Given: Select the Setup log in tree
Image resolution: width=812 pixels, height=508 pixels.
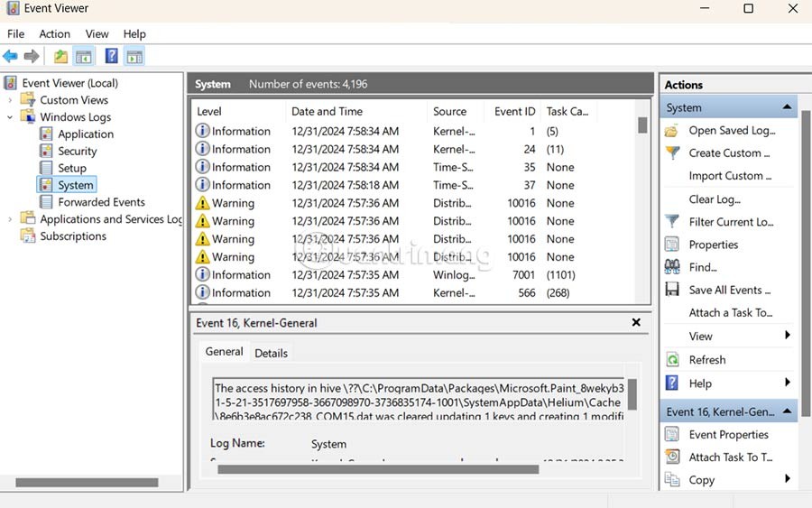Looking at the screenshot, I should point(71,169).
